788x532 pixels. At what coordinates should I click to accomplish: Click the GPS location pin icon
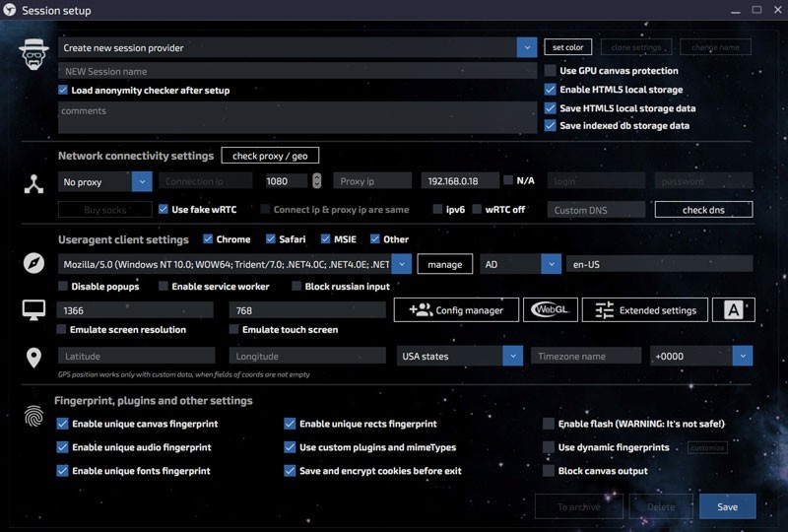tap(34, 357)
